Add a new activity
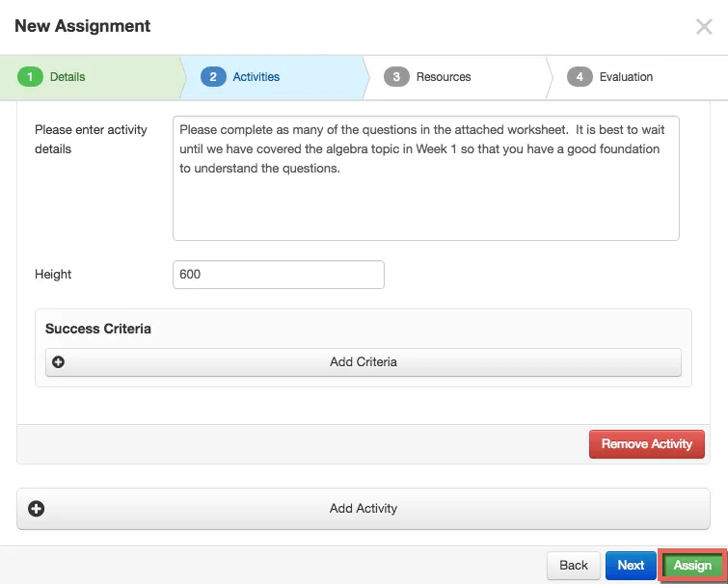The width and height of the screenshot is (728, 584). pyautogui.click(x=364, y=509)
